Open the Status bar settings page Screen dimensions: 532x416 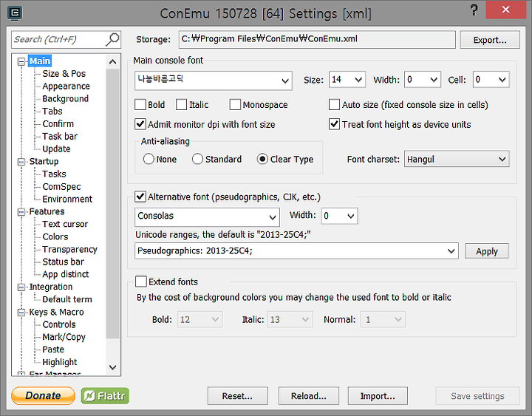pyautogui.click(x=63, y=262)
